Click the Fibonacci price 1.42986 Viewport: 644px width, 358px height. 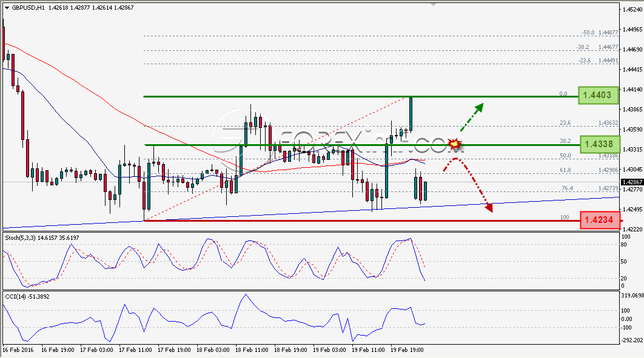[x=608, y=170]
